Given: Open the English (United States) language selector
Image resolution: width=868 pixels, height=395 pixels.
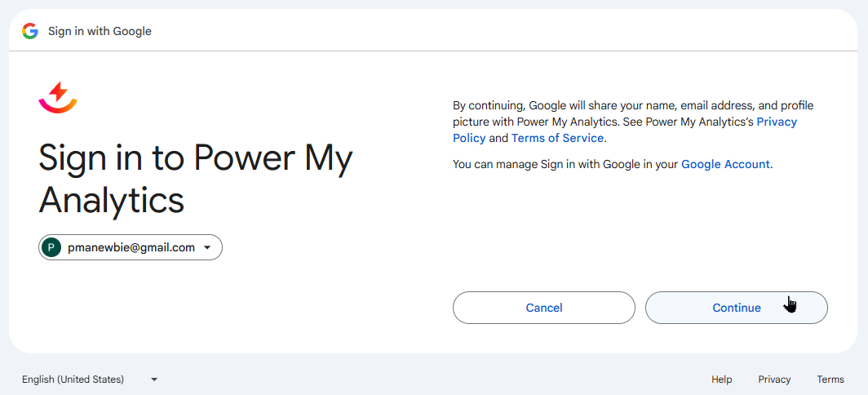Looking at the screenshot, I should pyautogui.click(x=73, y=379).
